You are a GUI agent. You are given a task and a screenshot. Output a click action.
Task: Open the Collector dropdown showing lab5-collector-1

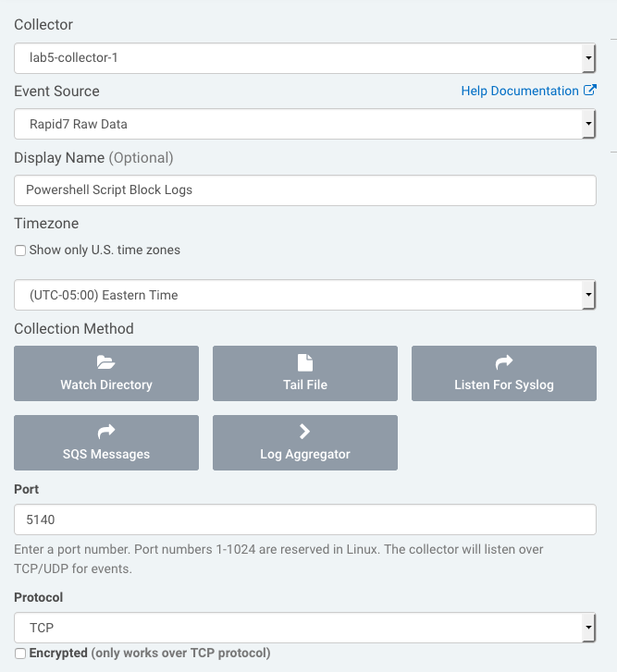pos(304,58)
